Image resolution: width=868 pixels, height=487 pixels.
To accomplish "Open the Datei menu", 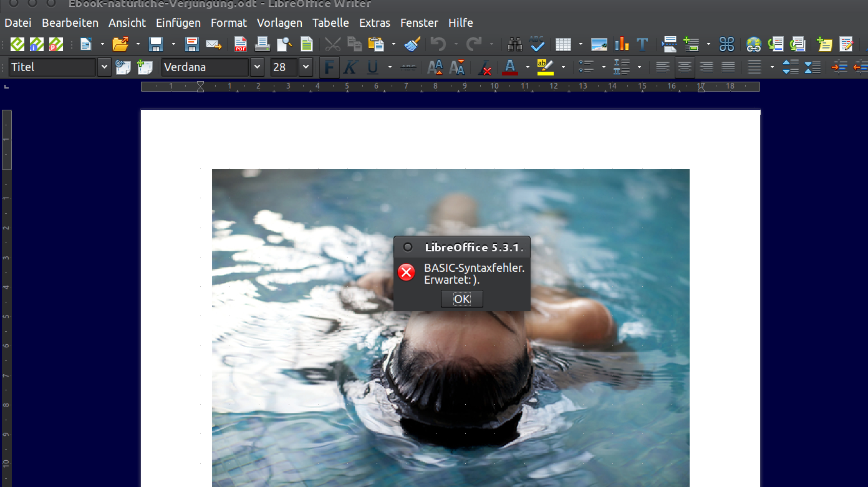I will point(17,22).
